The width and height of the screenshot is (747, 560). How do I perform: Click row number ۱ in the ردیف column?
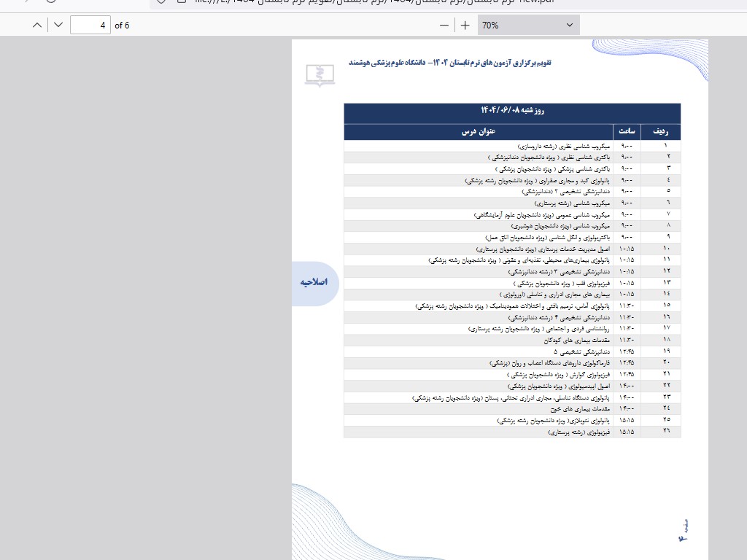point(665,146)
